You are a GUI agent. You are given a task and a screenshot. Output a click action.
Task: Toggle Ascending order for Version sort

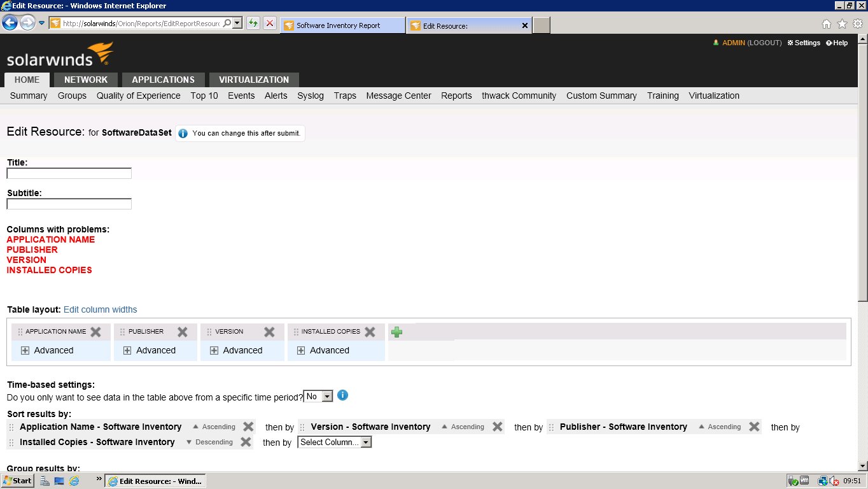[x=463, y=427]
